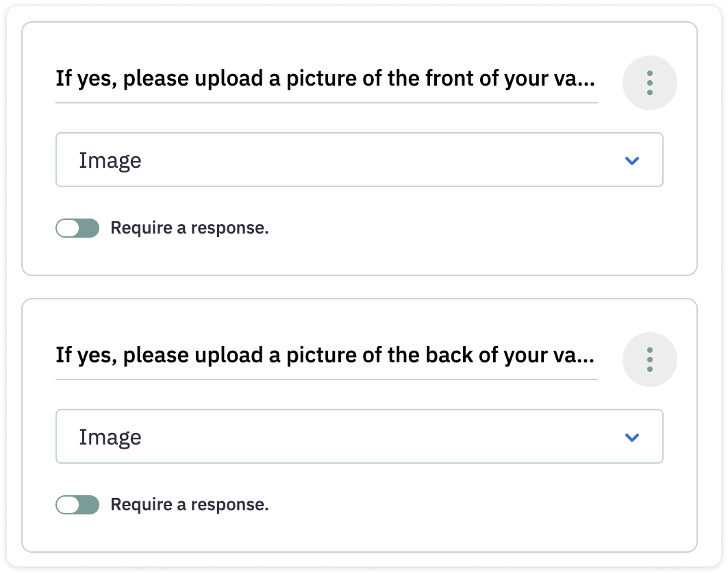Click the "Image" text in the back question's selector
Image resolution: width=728 pixels, height=574 pixels.
coord(110,437)
